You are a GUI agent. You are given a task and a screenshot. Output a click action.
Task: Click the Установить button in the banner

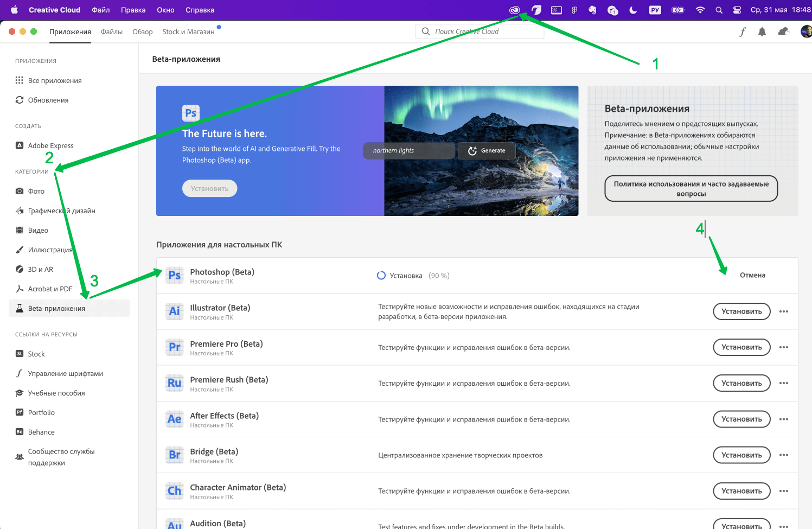pos(209,188)
